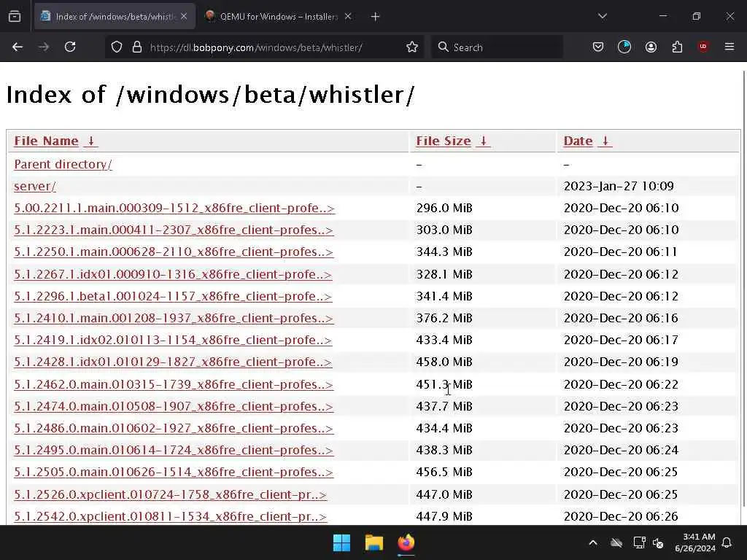The height and width of the screenshot is (560, 747).
Task: Go back to the previous page
Action: pyautogui.click(x=18, y=47)
